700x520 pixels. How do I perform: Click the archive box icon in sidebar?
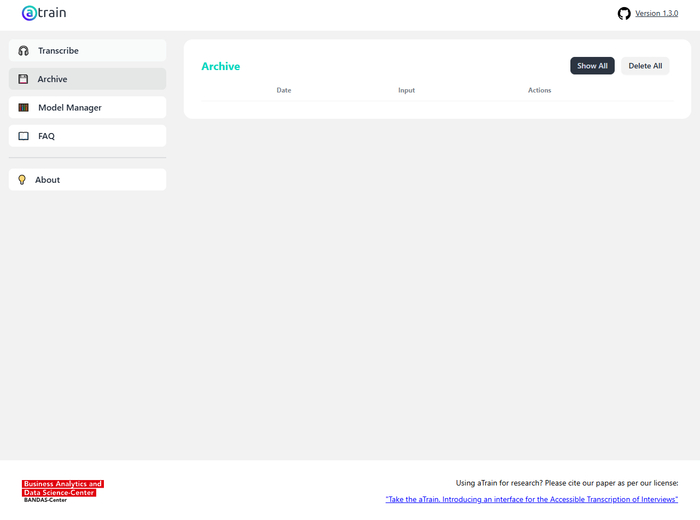point(24,79)
